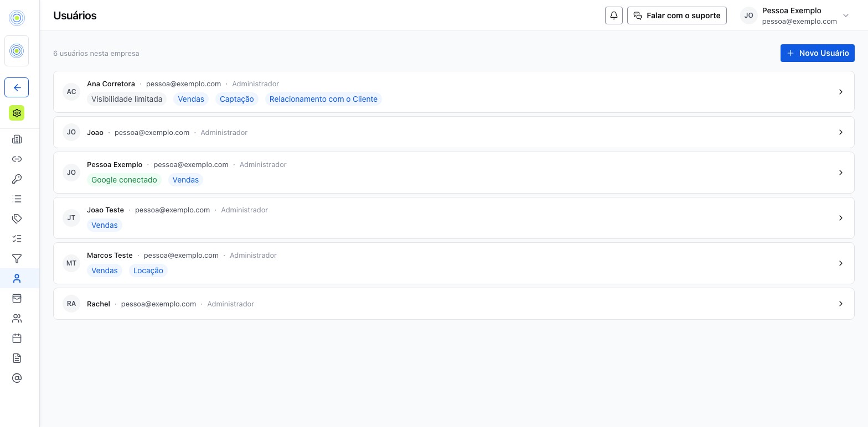The height and width of the screenshot is (427, 868).
Task: Select the chain link sidebar icon
Action: [17, 159]
